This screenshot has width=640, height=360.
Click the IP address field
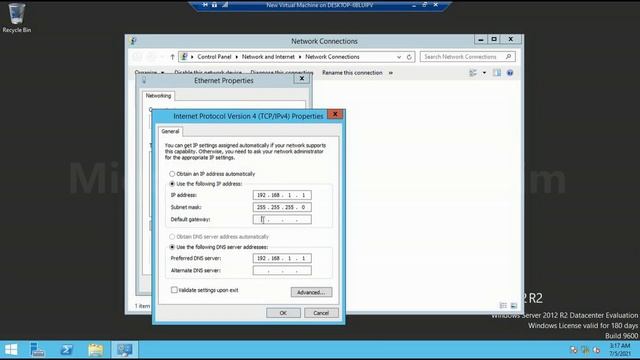point(282,195)
